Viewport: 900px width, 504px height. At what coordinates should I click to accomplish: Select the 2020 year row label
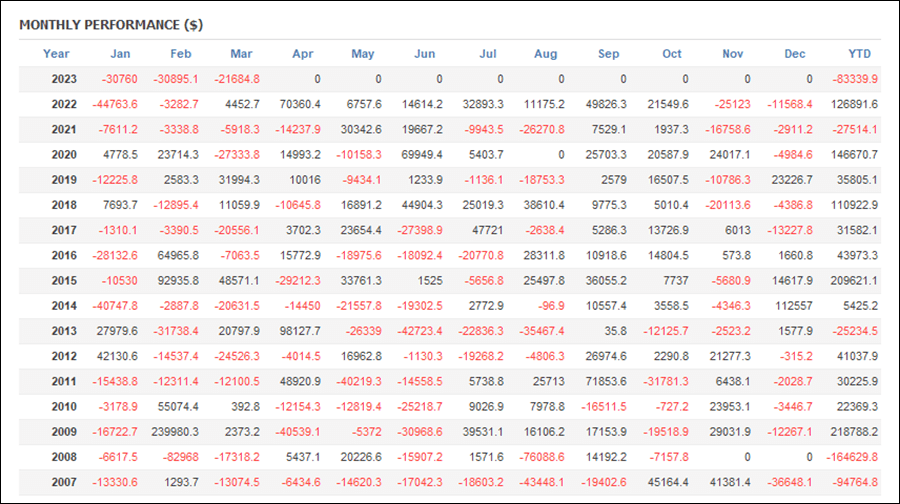click(64, 155)
